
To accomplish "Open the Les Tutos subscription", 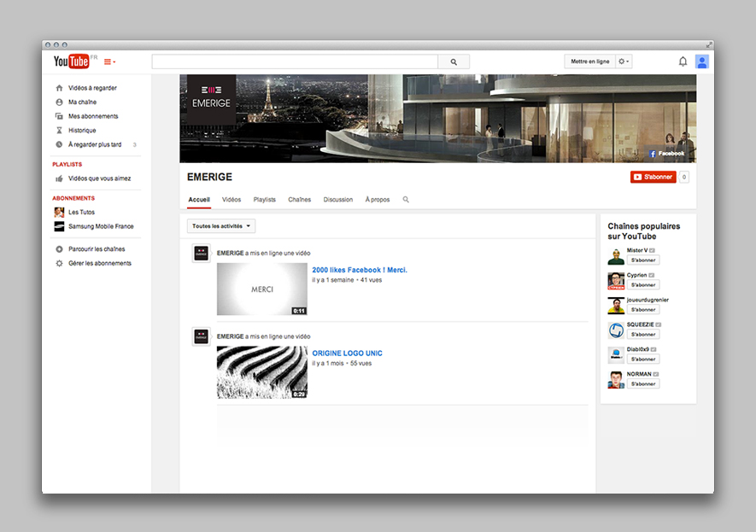I will (81, 212).
